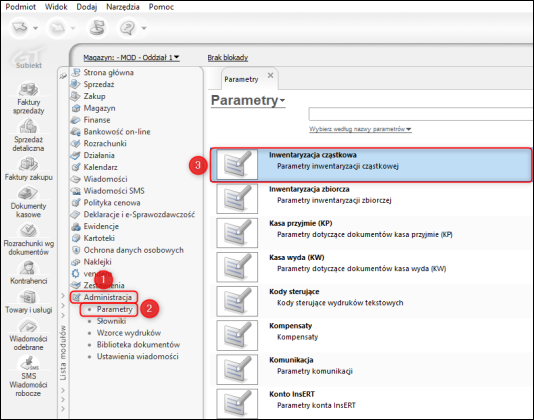
Task: Click the parameter search input field
Action: [421, 114]
